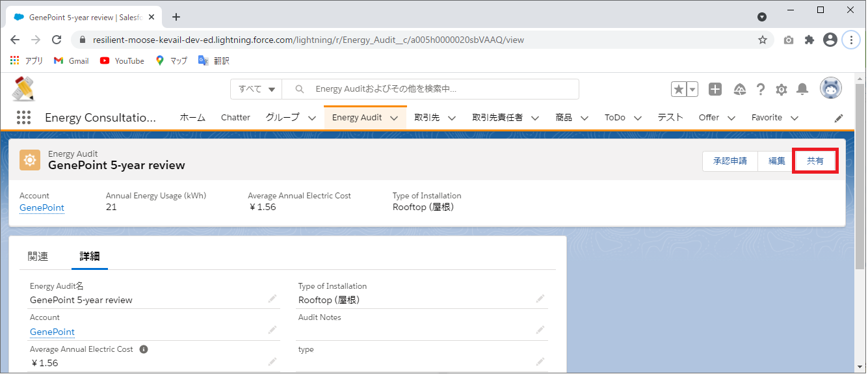Image resolution: width=868 pixels, height=374 pixels.
Task: Open GenePoint link in detail section
Action: tap(52, 332)
